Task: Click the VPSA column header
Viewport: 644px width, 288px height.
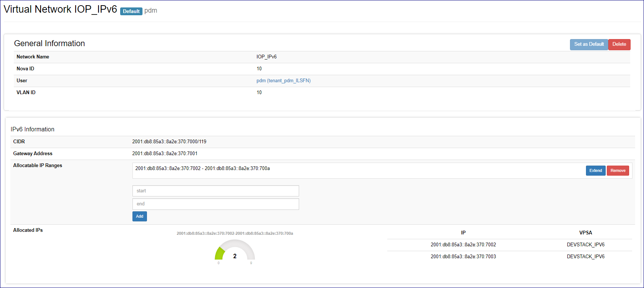Action: (586, 233)
